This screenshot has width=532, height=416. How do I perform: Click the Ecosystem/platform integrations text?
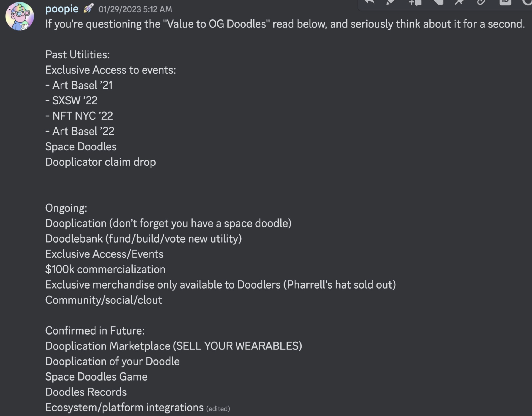coord(124,407)
